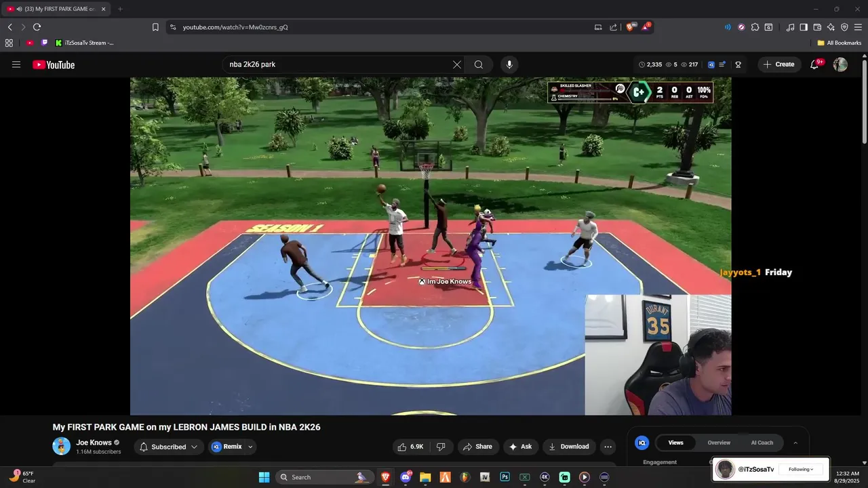
Task: Open more actions three-dot menu
Action: tap(608, 447)
